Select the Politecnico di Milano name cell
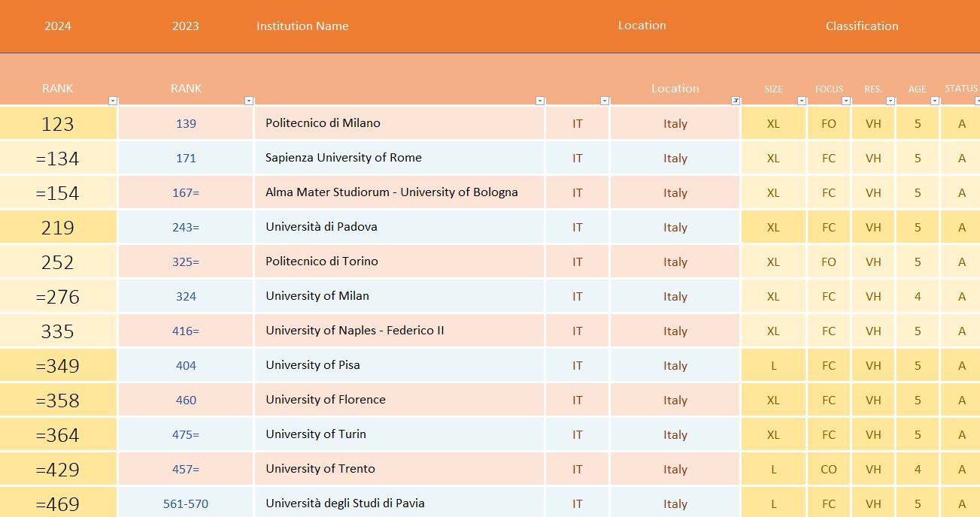980x517 pixels. (323, 123)
